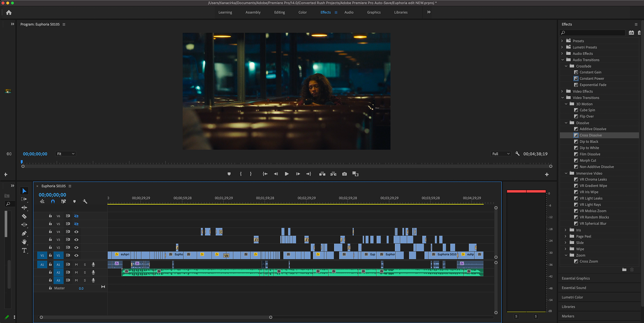
Task: Collapse the Dissolve folder
Action: click(x=566, y=123)
